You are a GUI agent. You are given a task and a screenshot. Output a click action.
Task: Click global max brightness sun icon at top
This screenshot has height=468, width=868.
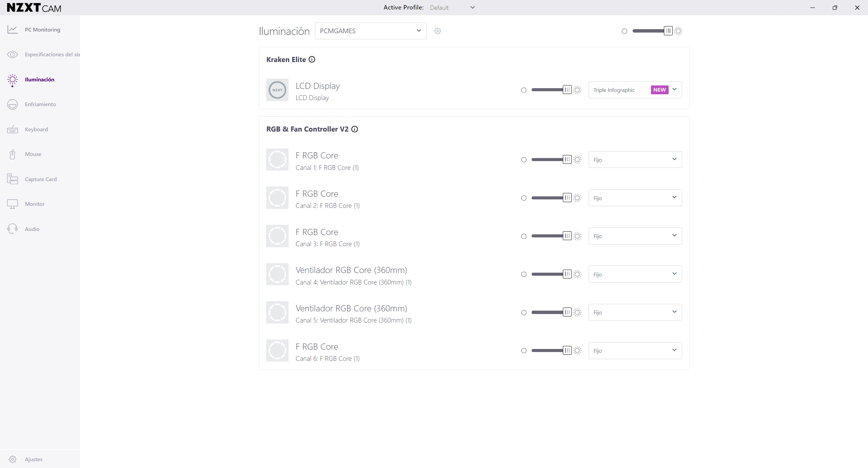coord(678,31)
